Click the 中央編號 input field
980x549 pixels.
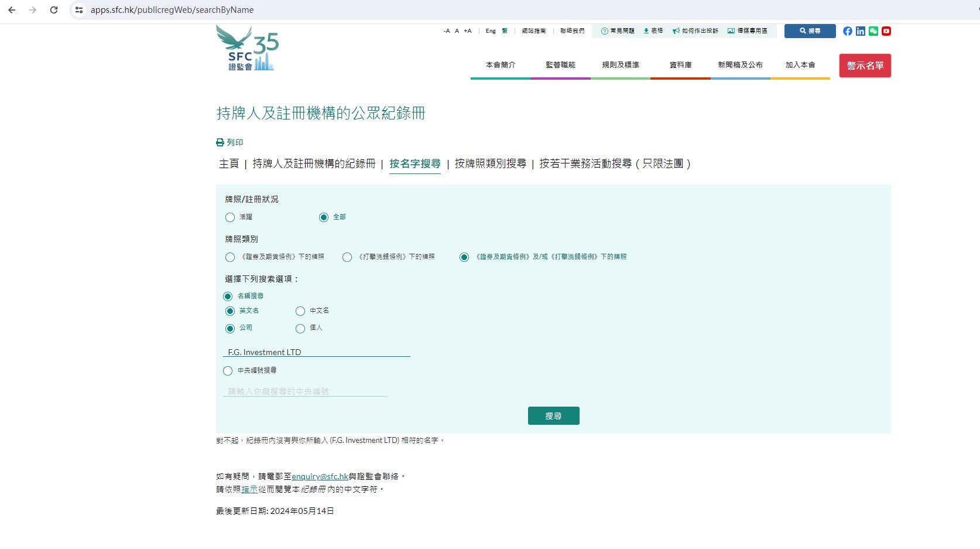[x=305, y=391]
